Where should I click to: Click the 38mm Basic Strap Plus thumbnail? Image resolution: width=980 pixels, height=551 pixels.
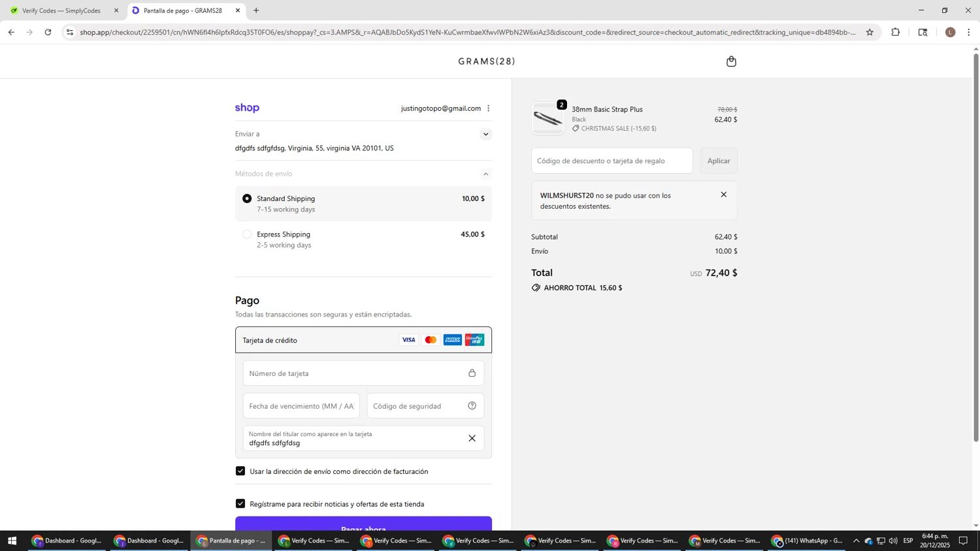click(548, 119)
